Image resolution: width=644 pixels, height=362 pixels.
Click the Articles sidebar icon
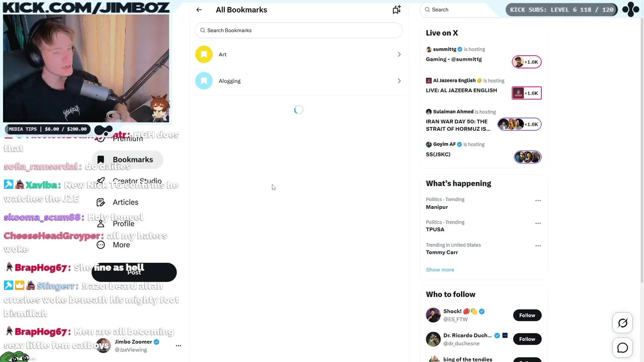pyautogui.click(x=101, y=202)
